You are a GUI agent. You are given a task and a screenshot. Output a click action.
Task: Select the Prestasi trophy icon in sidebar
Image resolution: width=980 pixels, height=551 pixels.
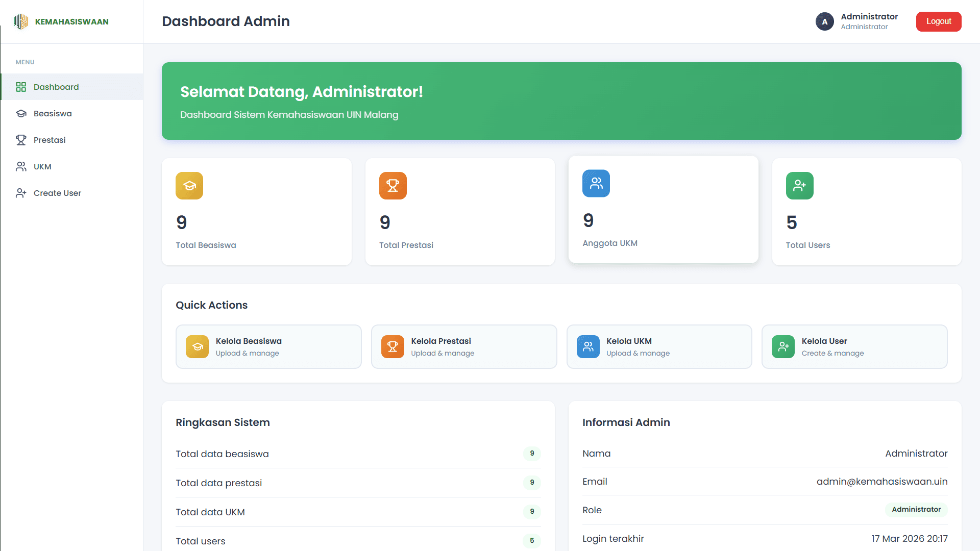(21, 140)
